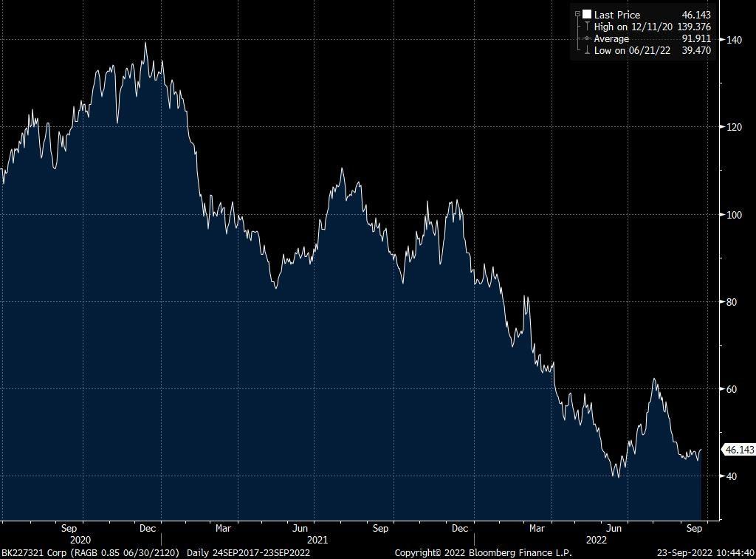
Task: Click the 46.143 current price tag on axis
Action: click(739, 450)
